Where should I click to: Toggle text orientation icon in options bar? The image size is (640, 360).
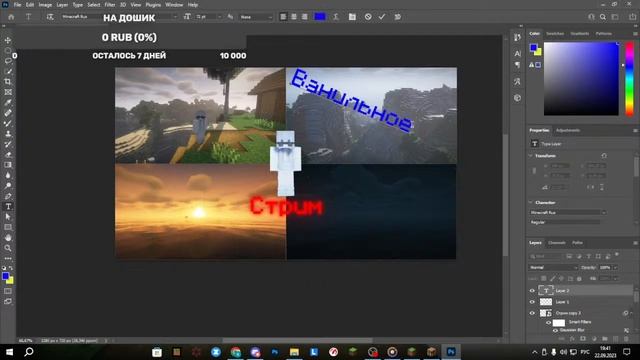pyautogui.click(x=50, y=17)
